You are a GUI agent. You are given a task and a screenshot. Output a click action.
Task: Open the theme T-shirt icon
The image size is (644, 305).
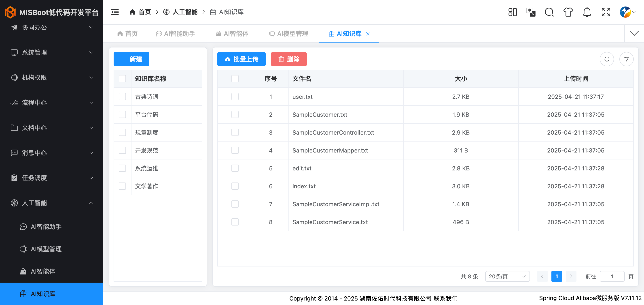point(568,12)
